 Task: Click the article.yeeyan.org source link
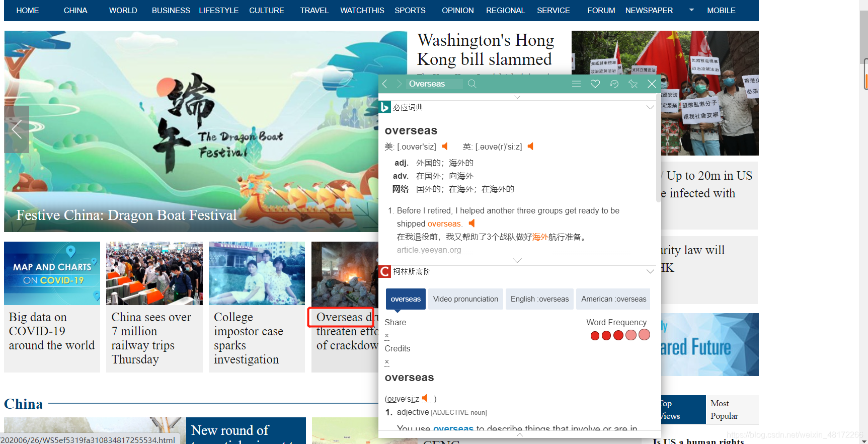[x=429, y=250]
